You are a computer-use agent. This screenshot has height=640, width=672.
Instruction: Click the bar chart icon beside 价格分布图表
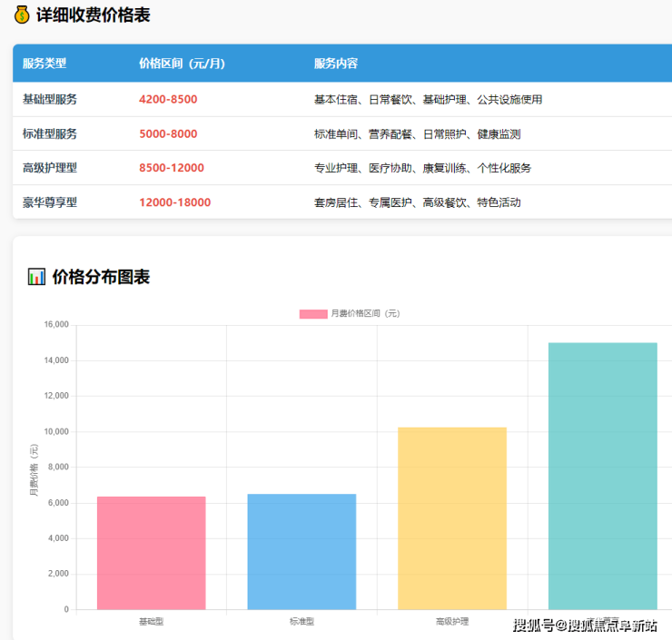pos(36,277)
